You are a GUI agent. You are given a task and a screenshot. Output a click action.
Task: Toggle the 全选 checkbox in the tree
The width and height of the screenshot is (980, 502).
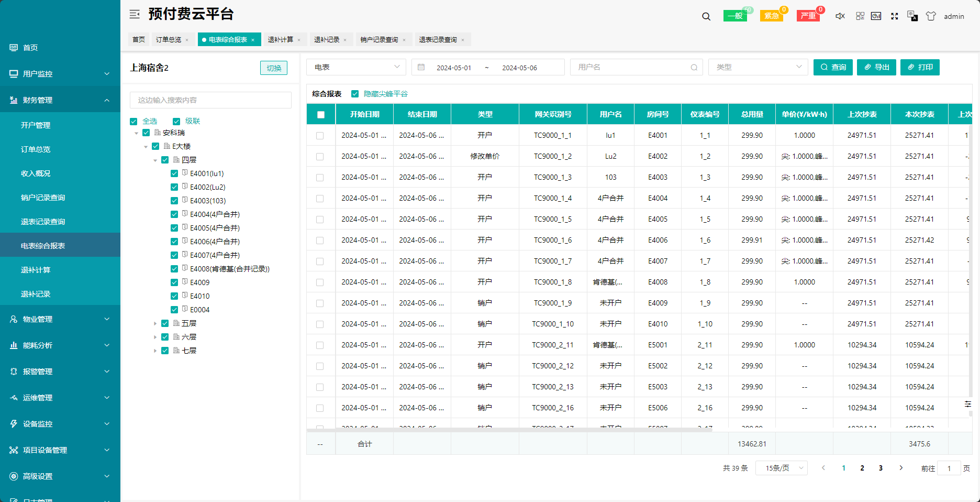[x=133, y=122]
